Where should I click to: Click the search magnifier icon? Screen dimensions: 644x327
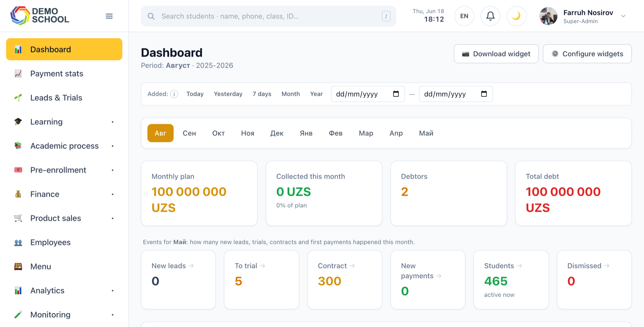click(x=151, y=16)
